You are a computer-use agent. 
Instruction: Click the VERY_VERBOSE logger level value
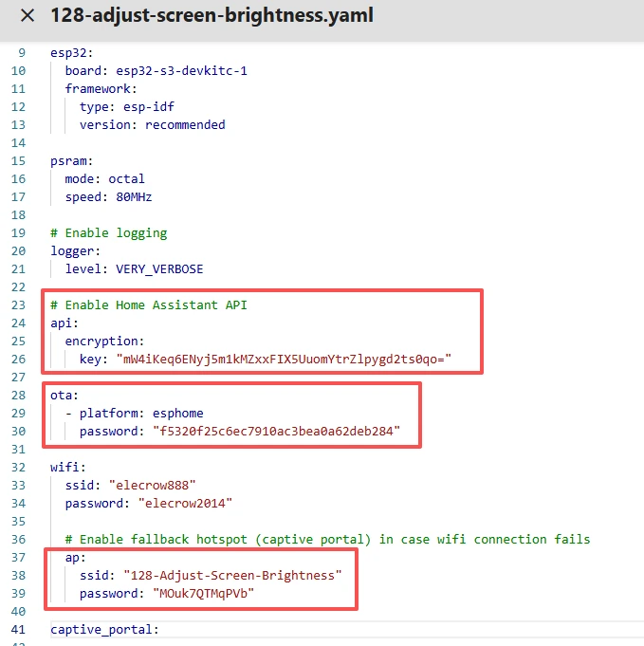pyautogui.click(x=159, y=268)
